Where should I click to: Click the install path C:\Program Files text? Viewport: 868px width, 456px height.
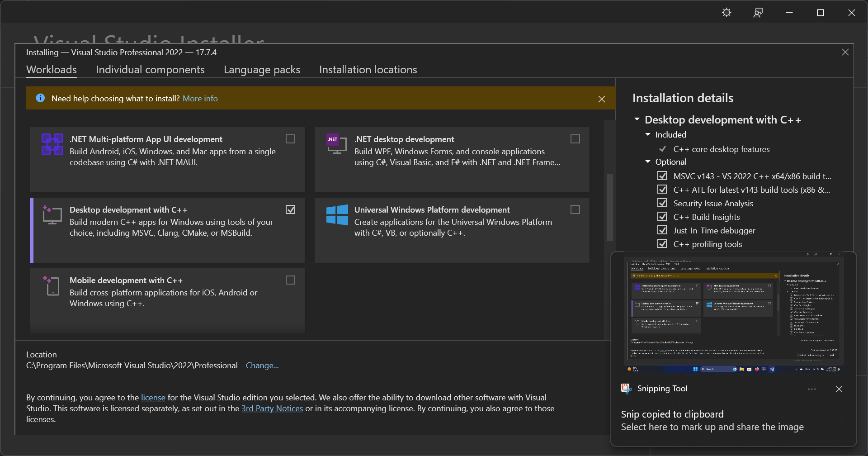(x=132, y=366)
